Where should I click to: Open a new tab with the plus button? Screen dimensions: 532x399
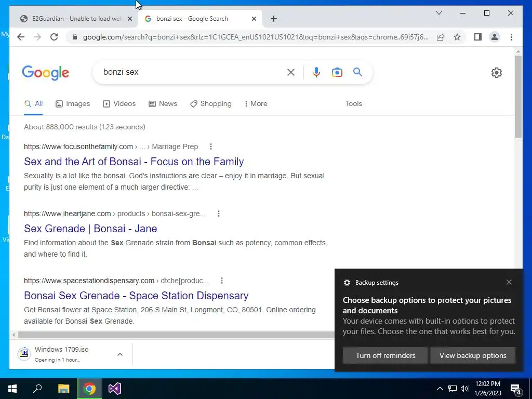[x=274, y=19]
